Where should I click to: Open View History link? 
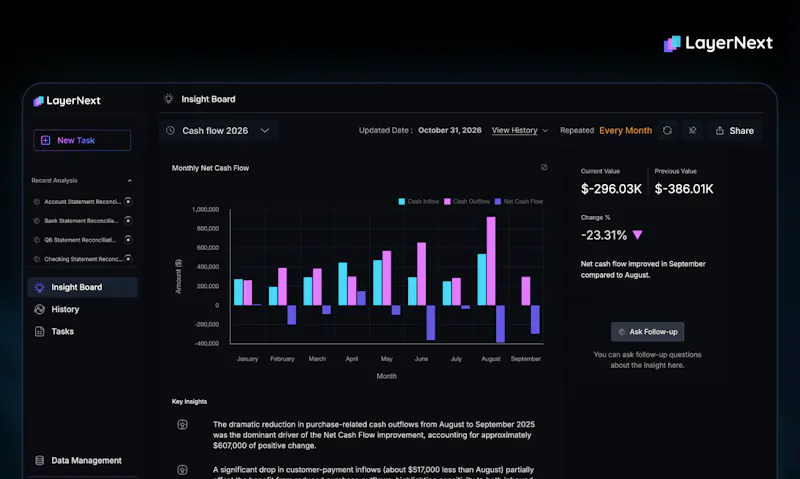click(x=514, y=131)
